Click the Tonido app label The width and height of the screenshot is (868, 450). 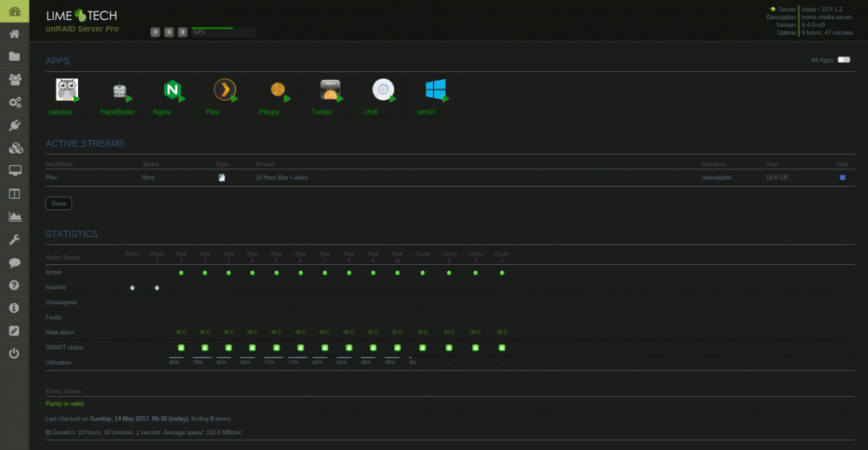pos(322,112)
